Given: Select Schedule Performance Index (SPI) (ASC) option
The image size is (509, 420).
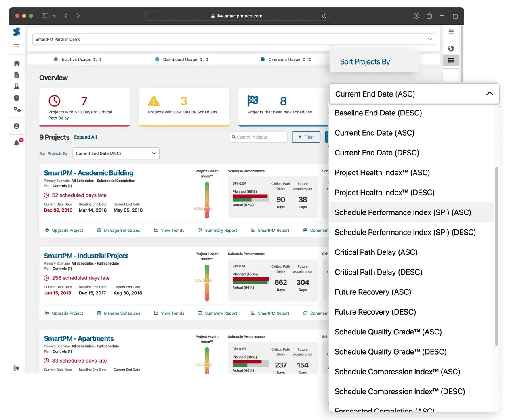Looking at the screenshot, I should click(x=412, y=212).
